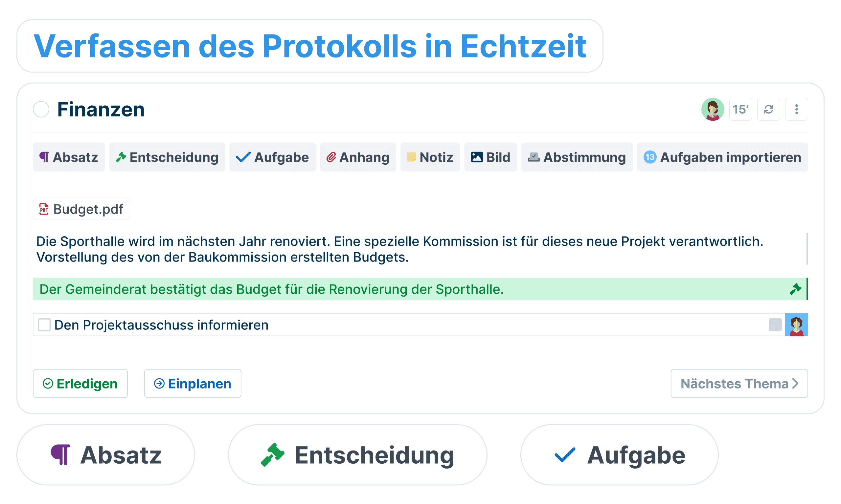This screenshot has height=504, width=841.
Task: Toggle the checkbox for Den Projektausschuss informieren
Action: coord(45,325)
